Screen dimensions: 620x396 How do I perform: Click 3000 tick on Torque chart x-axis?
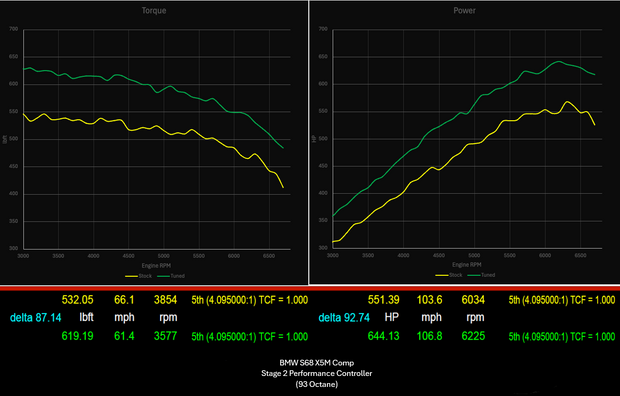(23, 256)
